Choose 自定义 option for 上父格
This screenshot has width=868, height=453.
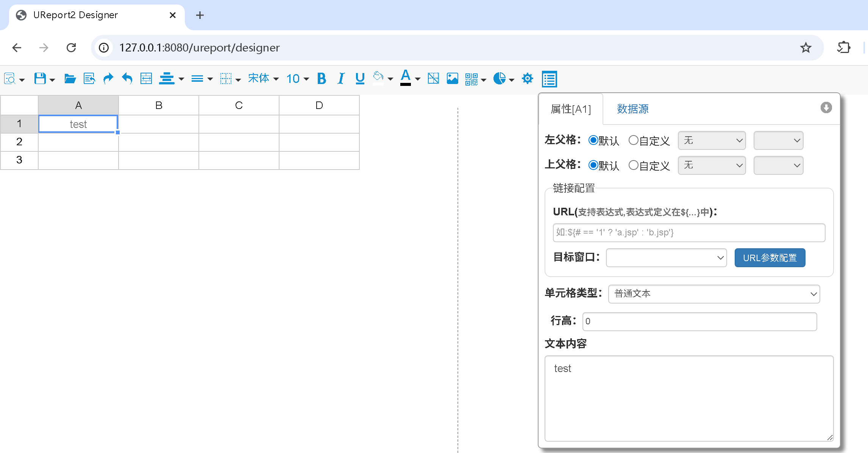[633, 165]
